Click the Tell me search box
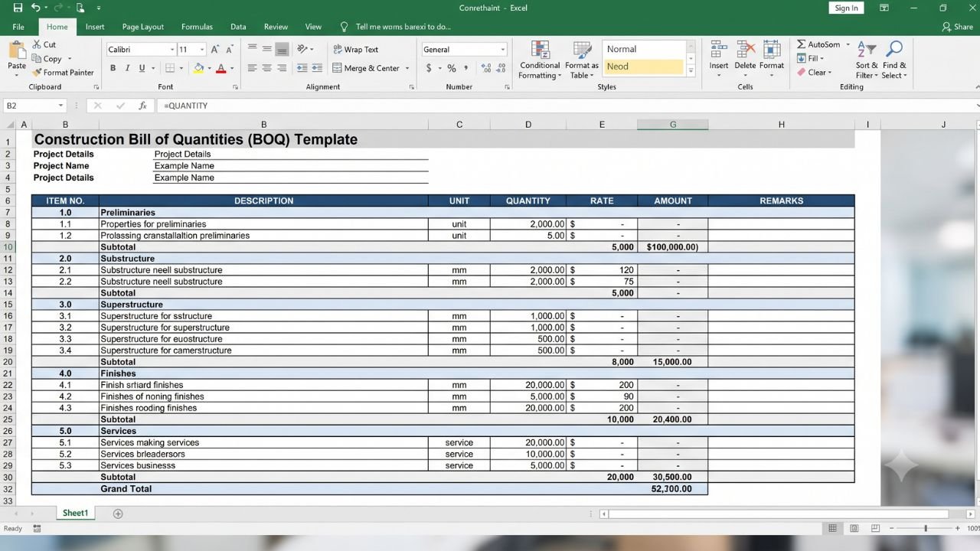This screenshot has width=980, height=551. coord(396,27)
